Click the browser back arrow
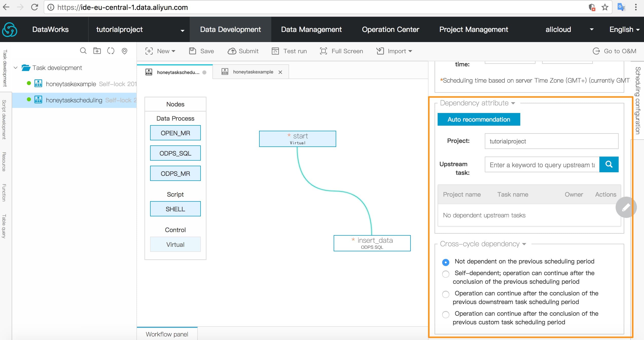Viewport: 644px width, 340px height. coord(6,7)
